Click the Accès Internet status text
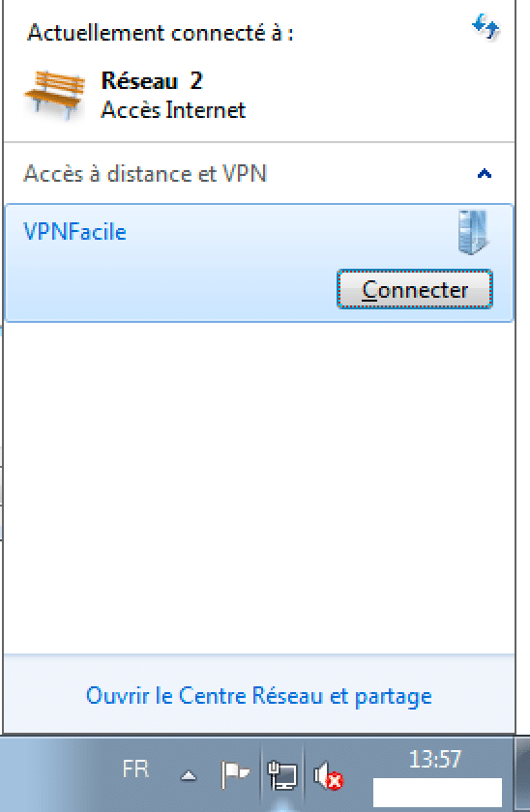Image resolution: width=530 pixels, height=812 pixels. [173, 110]
